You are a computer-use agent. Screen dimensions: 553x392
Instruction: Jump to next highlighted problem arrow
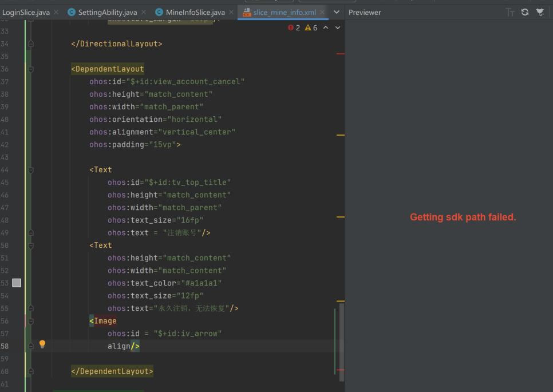[x=338, y=27]
